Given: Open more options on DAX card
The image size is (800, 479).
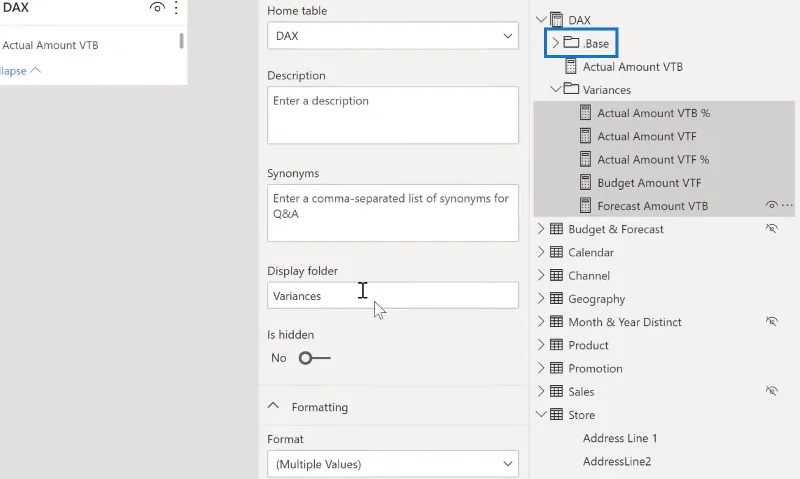Looking at the screenshot, I should pyautogui.click(x=176, y=8).
